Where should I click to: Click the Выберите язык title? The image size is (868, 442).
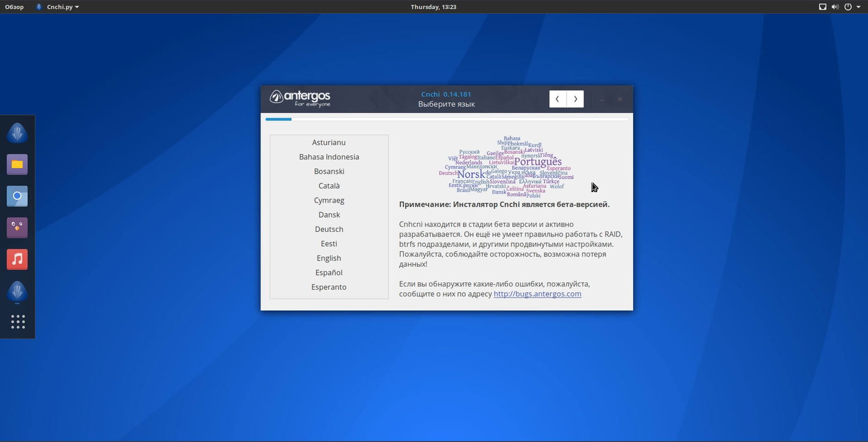(447, 104)
